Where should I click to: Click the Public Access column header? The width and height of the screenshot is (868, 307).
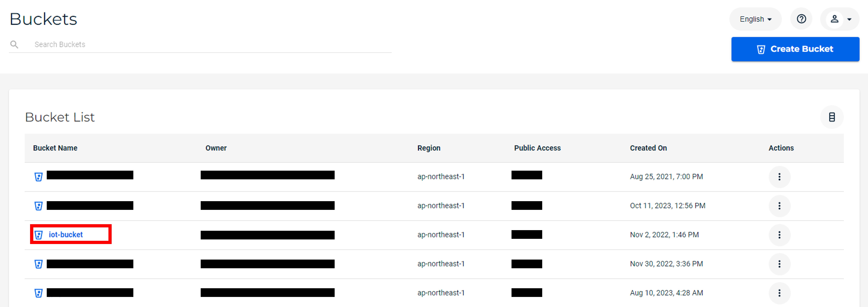point(537,148)
